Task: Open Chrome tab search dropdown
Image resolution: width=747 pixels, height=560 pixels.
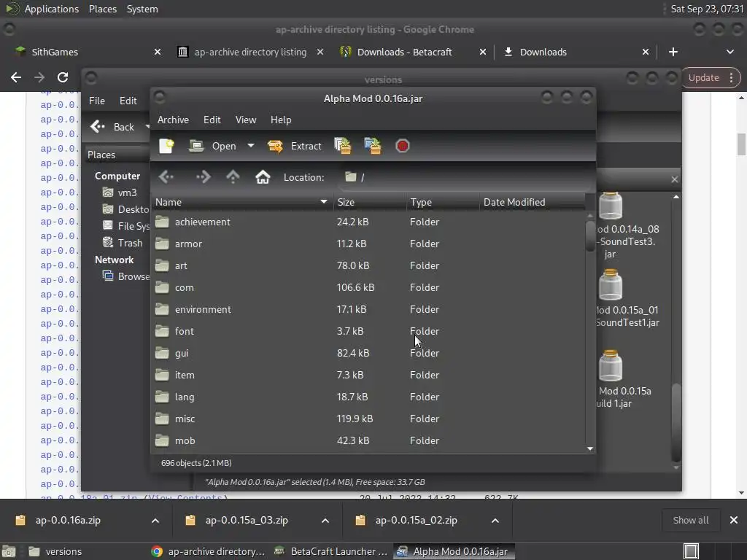Action: [x=729, y=52]
